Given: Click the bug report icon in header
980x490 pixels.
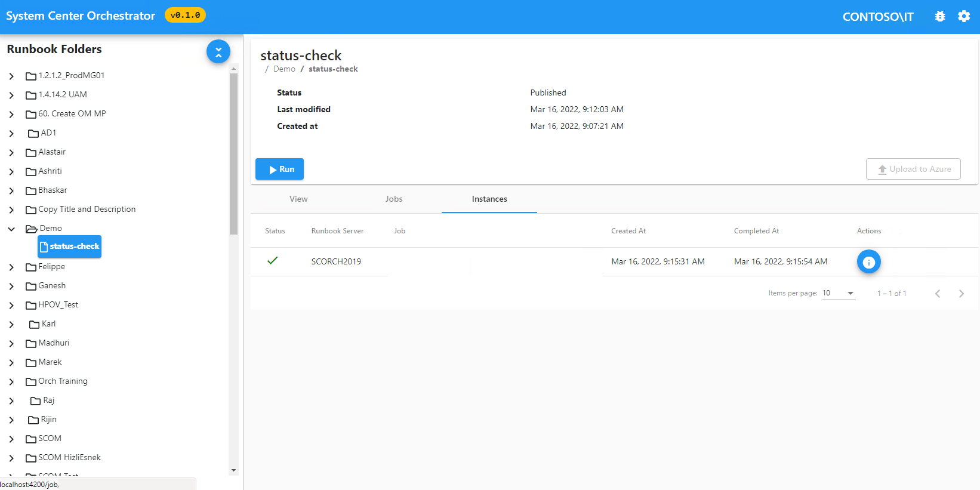Looking at the screenshot, I should (940, 17).
